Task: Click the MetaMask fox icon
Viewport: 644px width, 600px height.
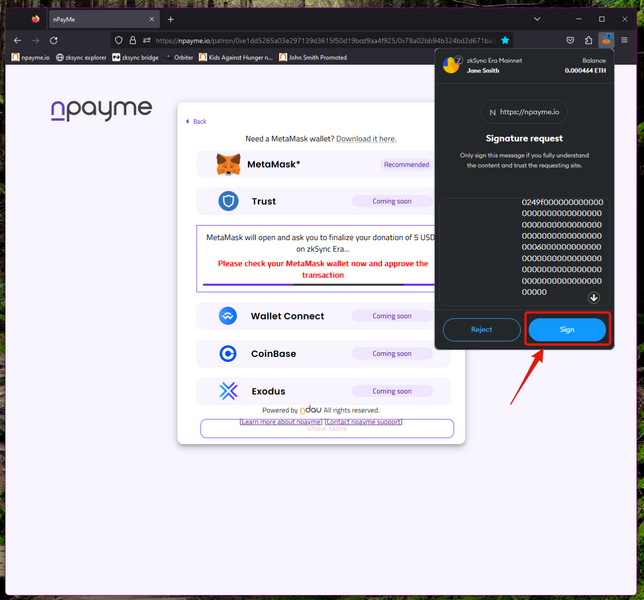Action: pos(228,164)
